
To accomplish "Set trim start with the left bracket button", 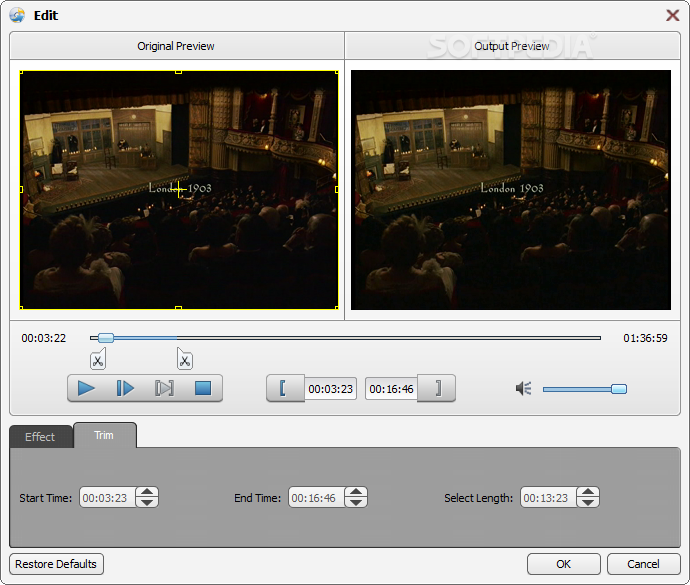I will tap(285, 388).
